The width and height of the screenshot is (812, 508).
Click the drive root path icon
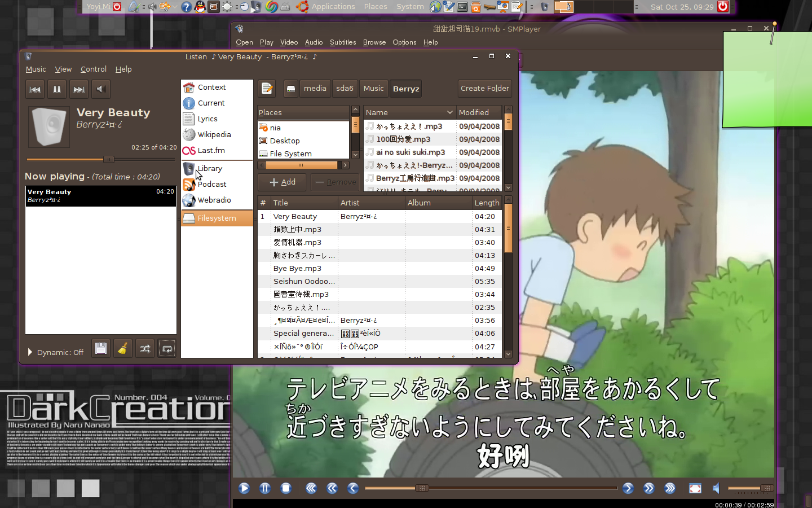tap(290, 89)
